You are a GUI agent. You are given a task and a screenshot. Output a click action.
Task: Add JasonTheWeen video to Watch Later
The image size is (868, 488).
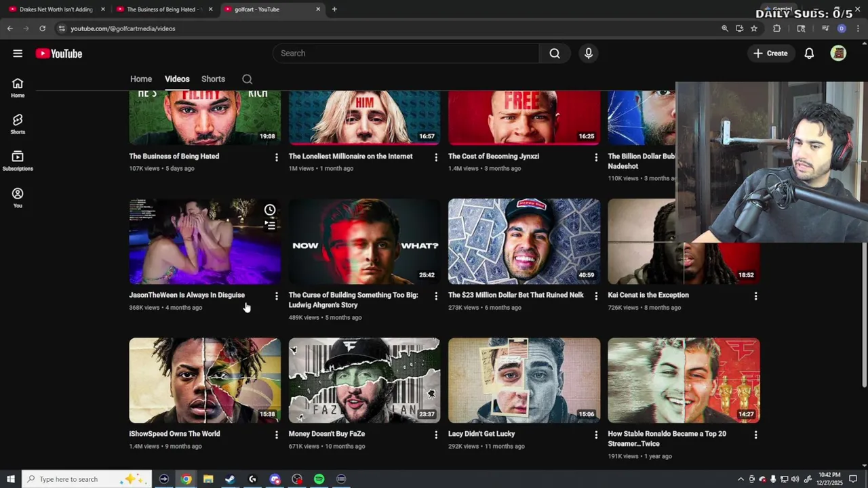pyautogui.click(x=270, y=209)
